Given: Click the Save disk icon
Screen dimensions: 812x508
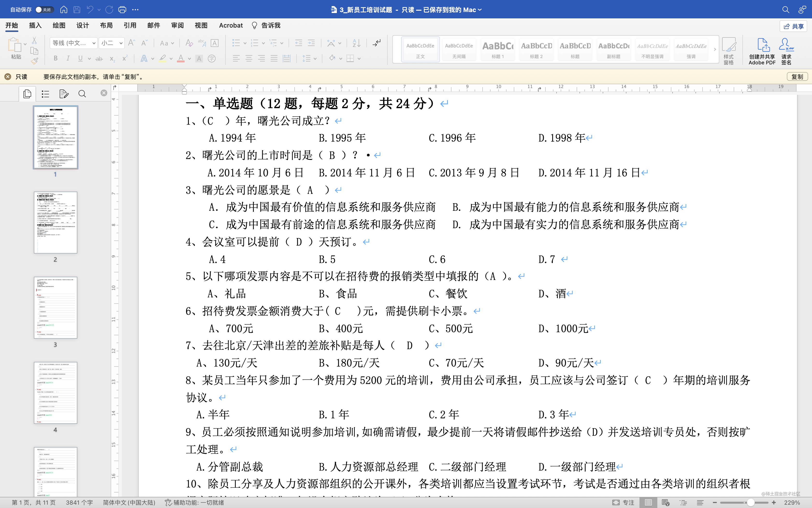Looking at the screenshot, I should click(x=77, y=10).
